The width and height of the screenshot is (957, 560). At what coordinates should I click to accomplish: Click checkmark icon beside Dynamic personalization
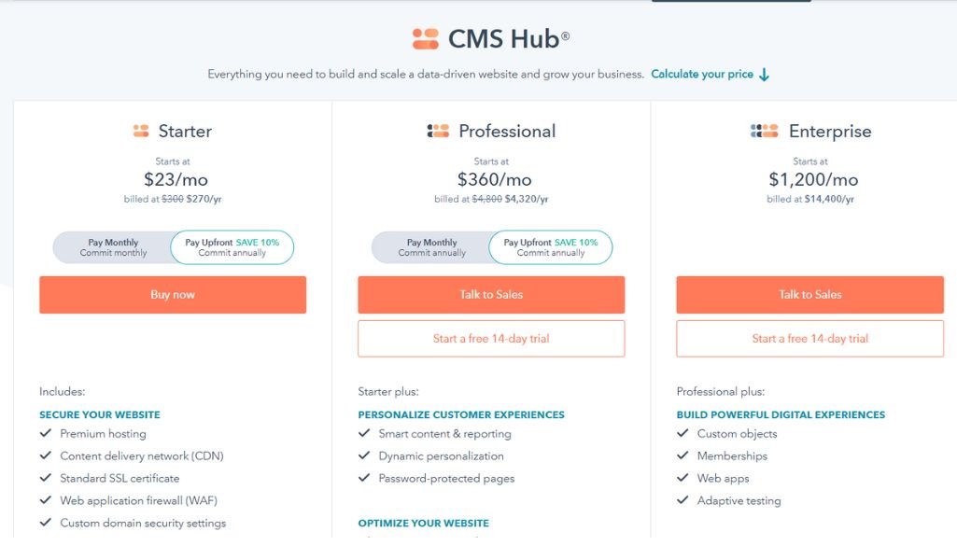pyautogui.click(x=364, y=455)
